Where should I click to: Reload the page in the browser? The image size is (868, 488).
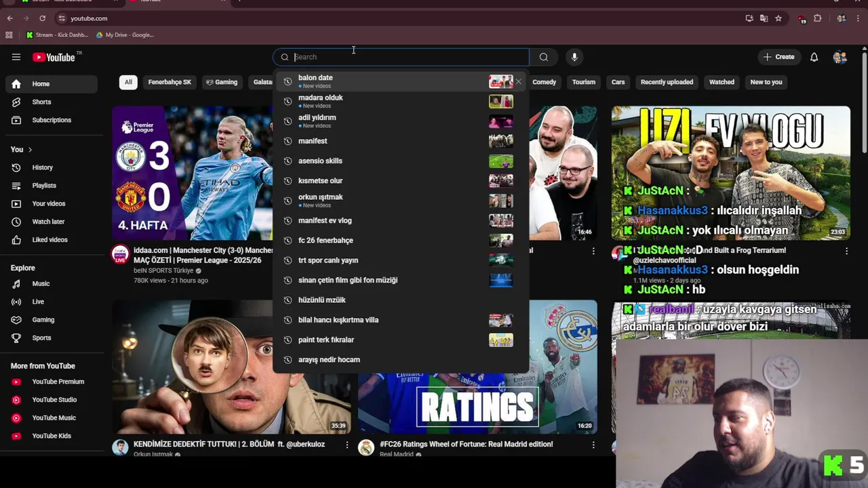(x=42, y=18)
